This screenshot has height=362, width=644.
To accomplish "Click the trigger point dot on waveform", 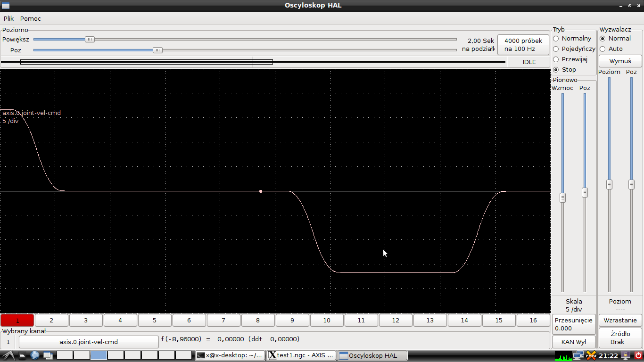I will coord(261,191).
